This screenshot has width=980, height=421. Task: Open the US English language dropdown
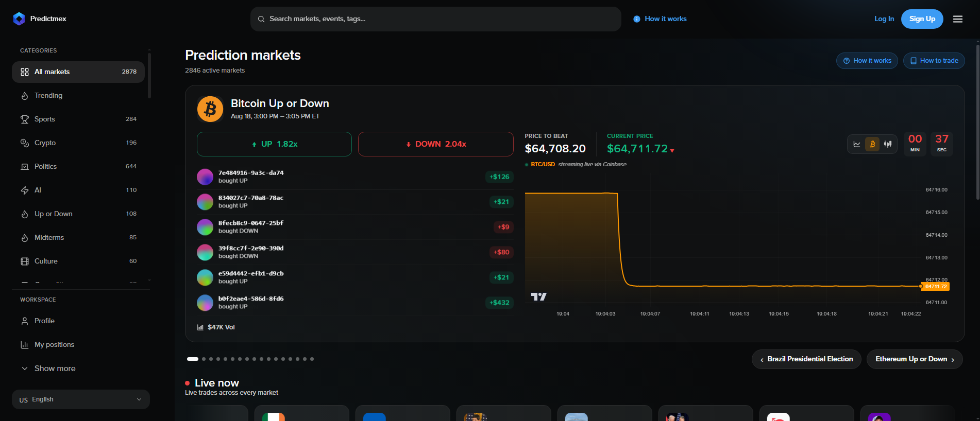tap(81, 399)
